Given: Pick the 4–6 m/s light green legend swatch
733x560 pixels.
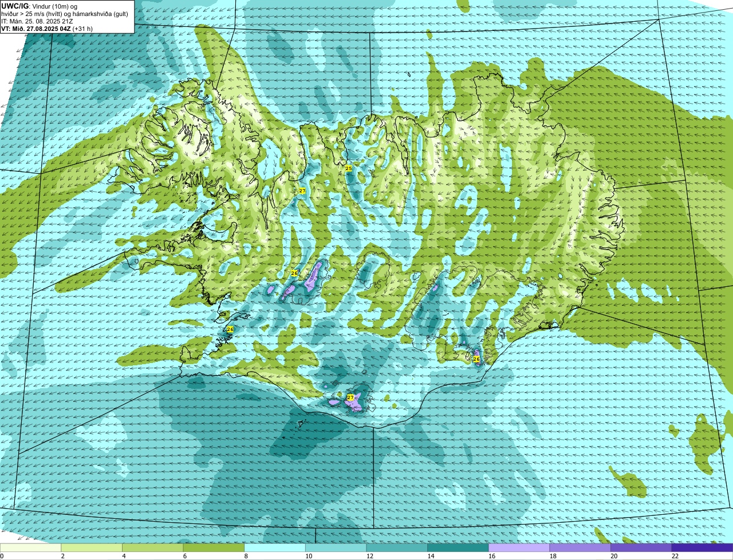Looking at the screenshot, I should click(153, 547).
